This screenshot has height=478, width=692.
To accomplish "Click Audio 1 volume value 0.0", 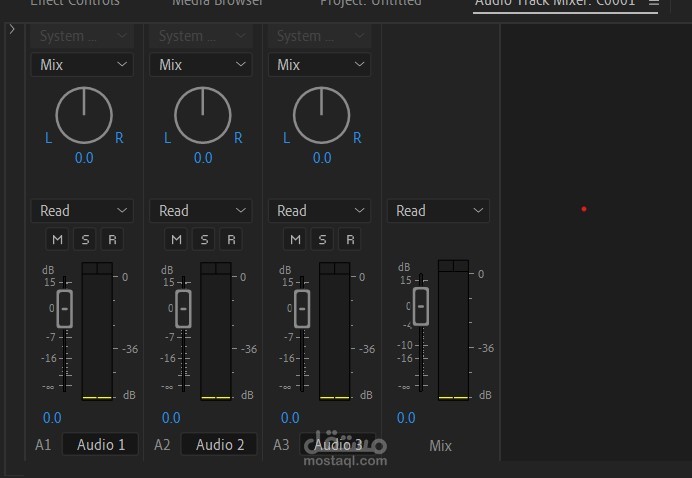I will click(x=52, y=418).
